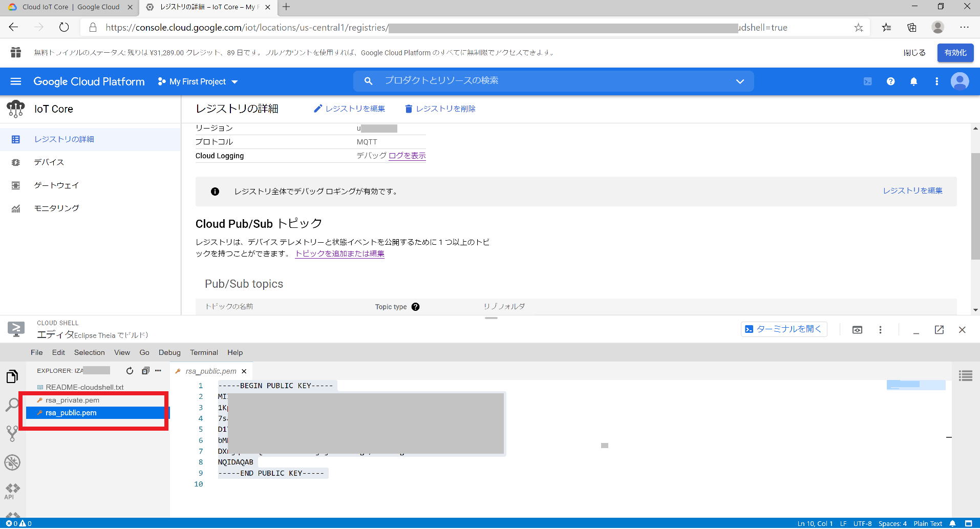Open the Debug menu in the editor
The width and height of the screenshot is (980, 529).
169,352
